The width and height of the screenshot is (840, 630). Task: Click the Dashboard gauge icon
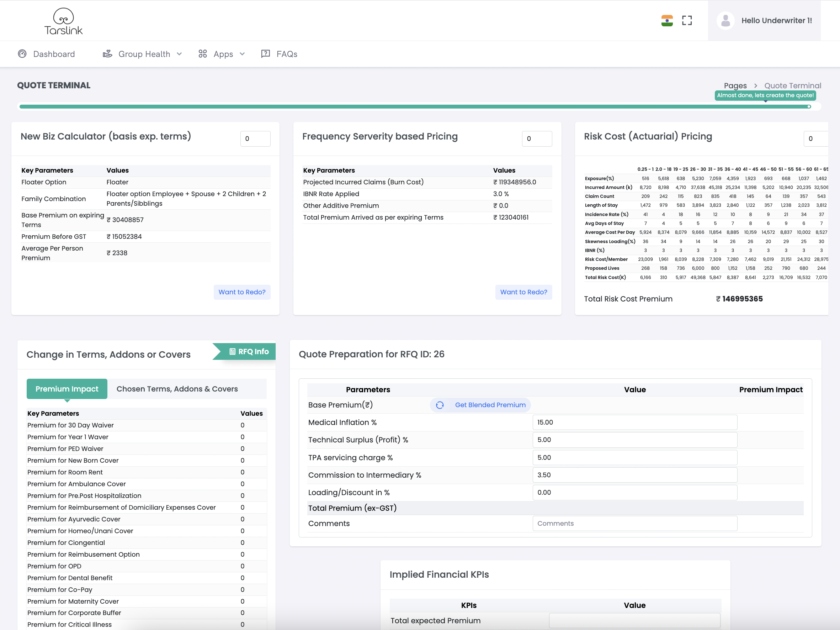point(22,54)
